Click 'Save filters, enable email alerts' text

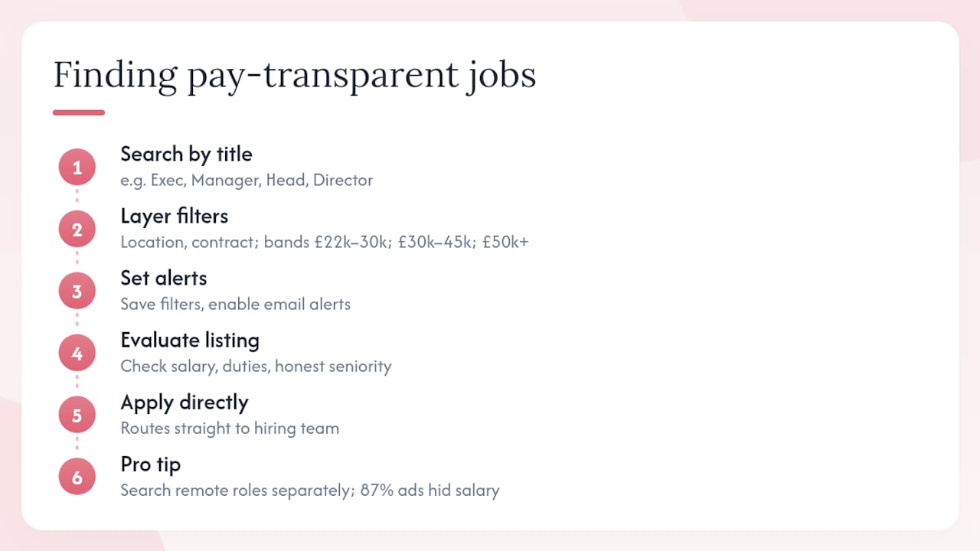pyautogui.click(x=236, y=304)
